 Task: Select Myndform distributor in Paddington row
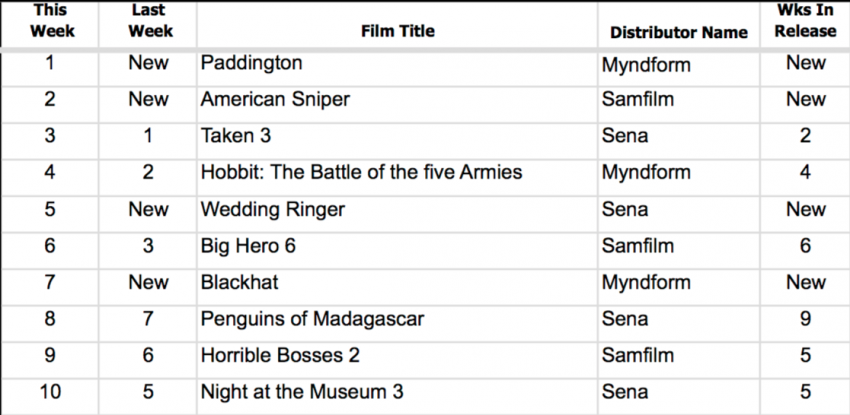tap(646, 65)
